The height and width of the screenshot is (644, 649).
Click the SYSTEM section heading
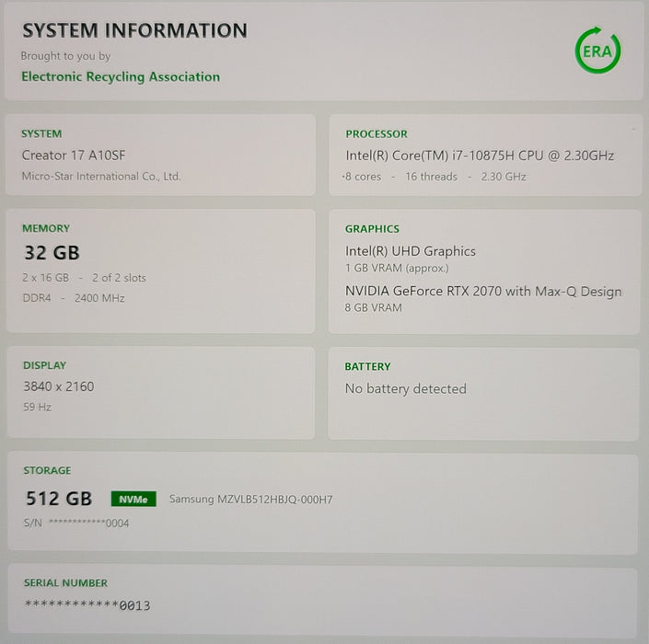tap(41, 134)
